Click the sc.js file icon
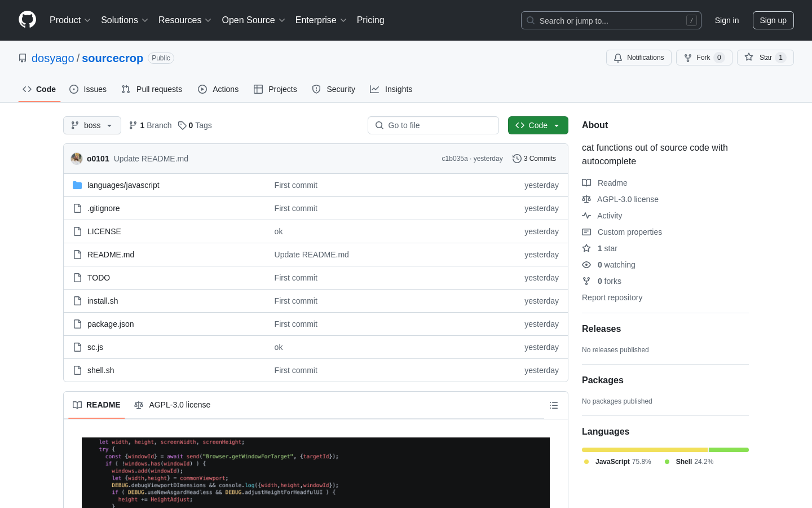The height and width of the screenshot is (508, 812). click(77, 347)
